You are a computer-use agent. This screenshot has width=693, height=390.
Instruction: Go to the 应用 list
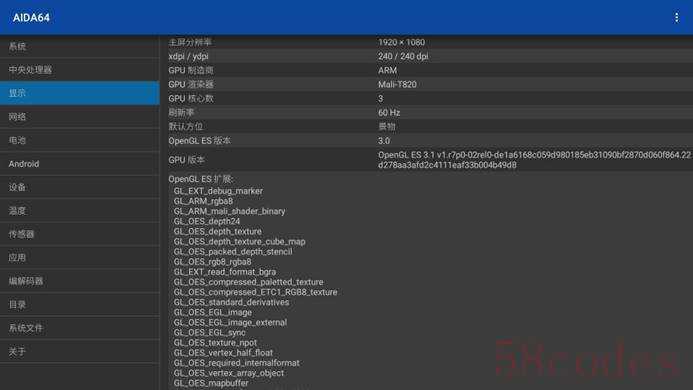(80, 257)
